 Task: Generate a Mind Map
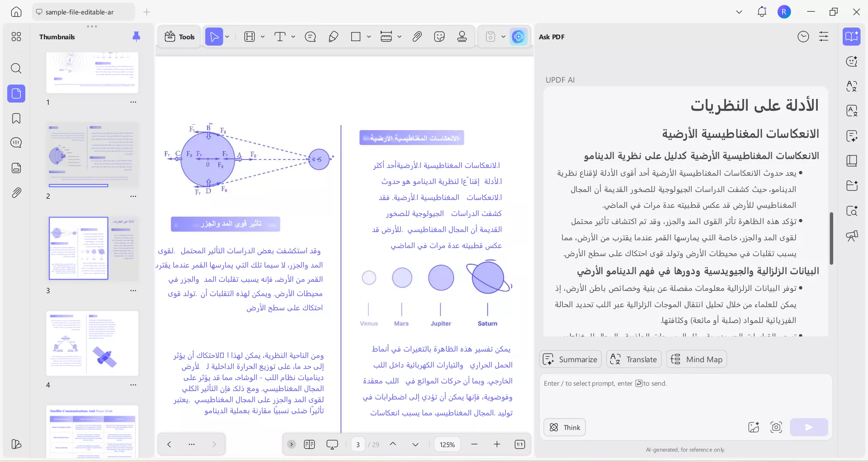696,359
